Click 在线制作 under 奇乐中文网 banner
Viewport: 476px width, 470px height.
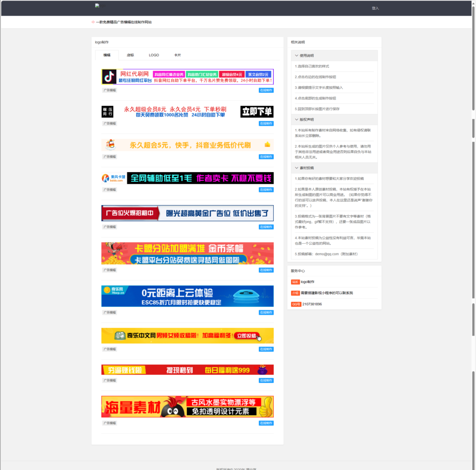[266, 349]
